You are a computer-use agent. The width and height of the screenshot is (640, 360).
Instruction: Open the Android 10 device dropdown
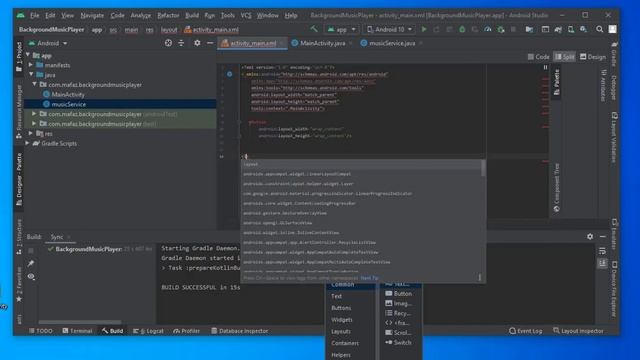389,29
